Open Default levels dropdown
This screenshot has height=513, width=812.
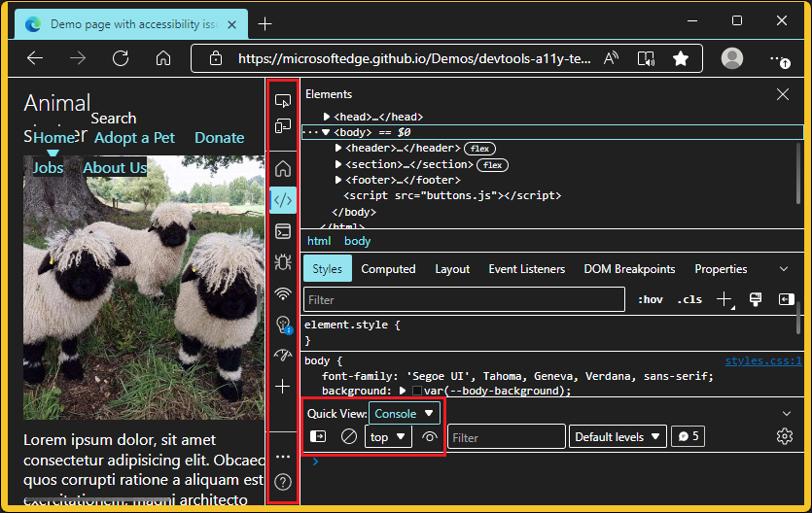(x=618, y=437)
